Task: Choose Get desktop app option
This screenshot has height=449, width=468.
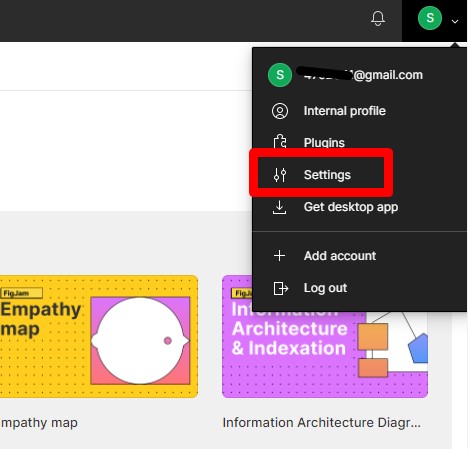Action: click(351, 207)
